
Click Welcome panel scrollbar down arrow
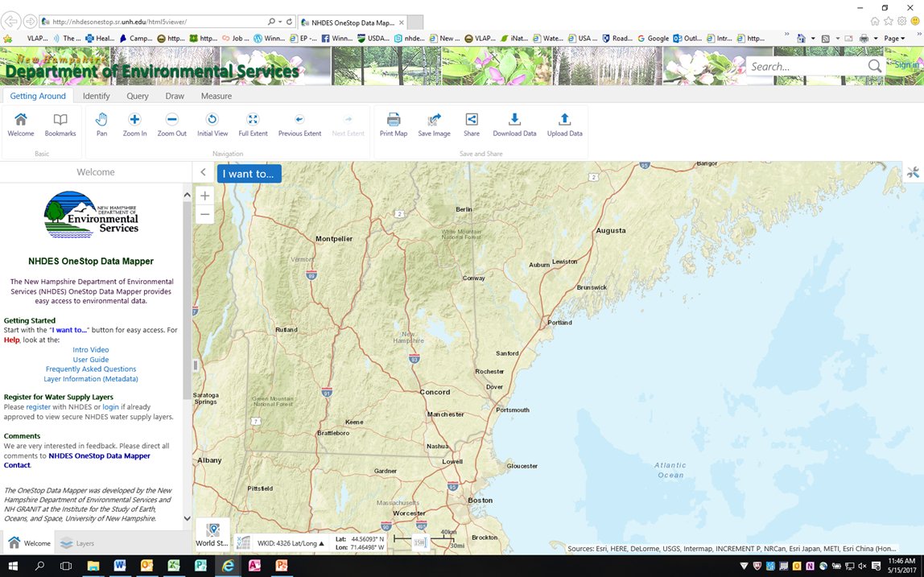coord(188,518)
